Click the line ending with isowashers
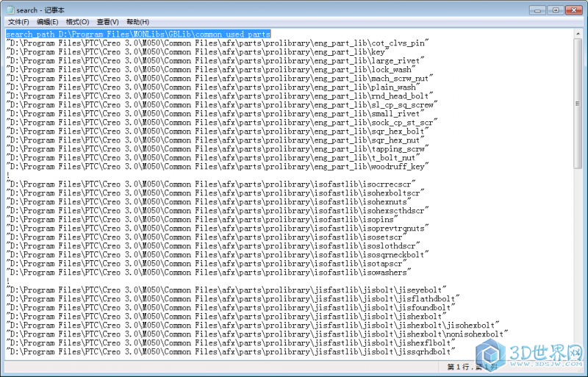This screenshot has width=588, height=377. coord(209,273)
